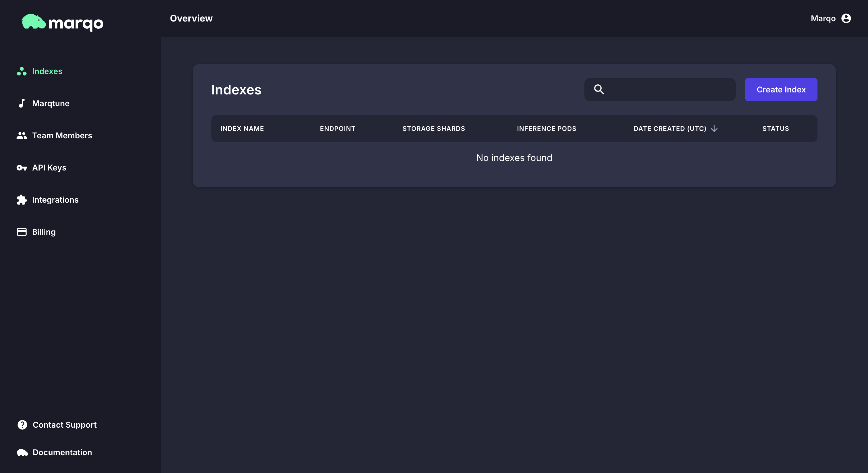Open the Marqtune sidebar section
Screen dimensions: 868x473
51,103
